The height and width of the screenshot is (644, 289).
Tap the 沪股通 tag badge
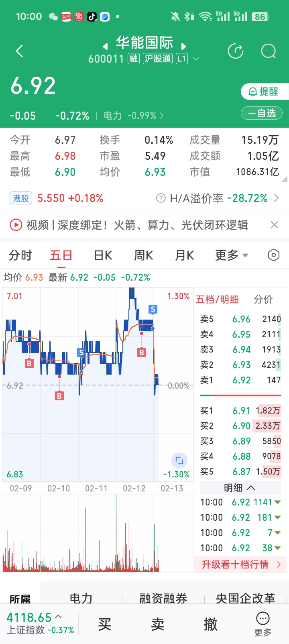coord(157,59)
